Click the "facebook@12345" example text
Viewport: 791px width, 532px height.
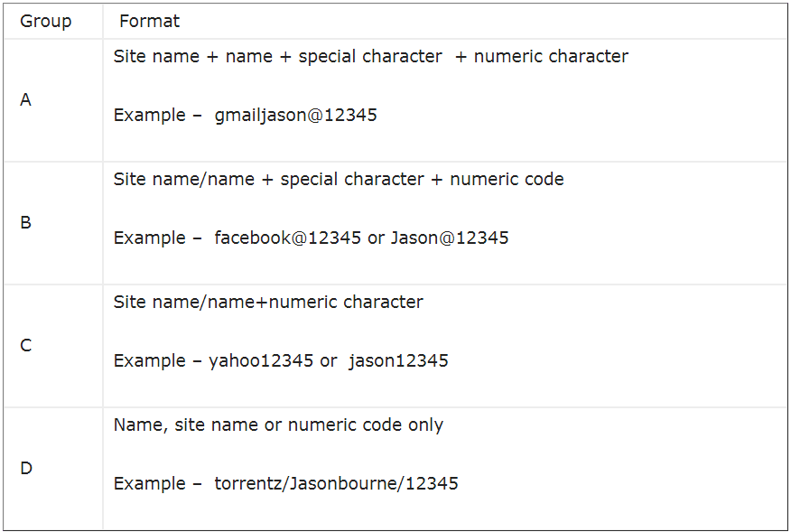pyautogui.click(x=287, y=238)
